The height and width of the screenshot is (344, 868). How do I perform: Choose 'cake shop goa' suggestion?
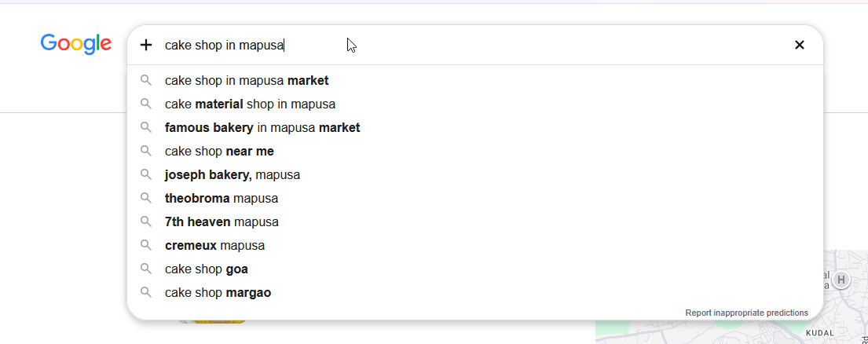(x=475, y=269)
